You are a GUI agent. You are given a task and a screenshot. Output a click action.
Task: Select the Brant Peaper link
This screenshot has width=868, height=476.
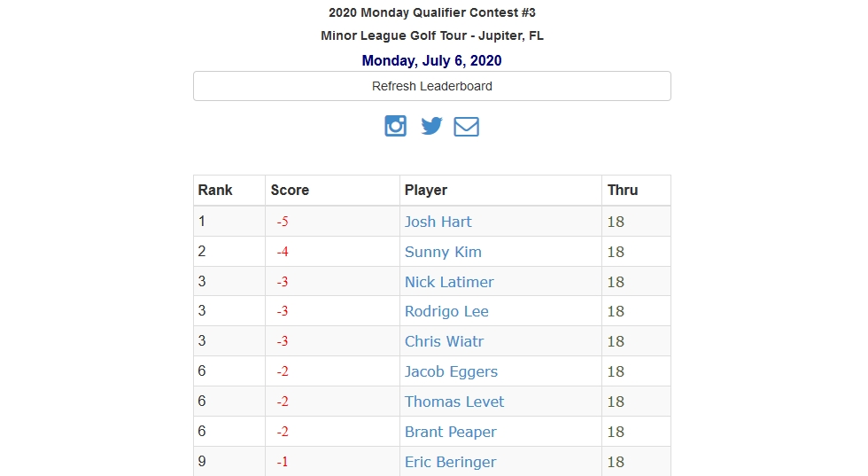coord(450,432)
